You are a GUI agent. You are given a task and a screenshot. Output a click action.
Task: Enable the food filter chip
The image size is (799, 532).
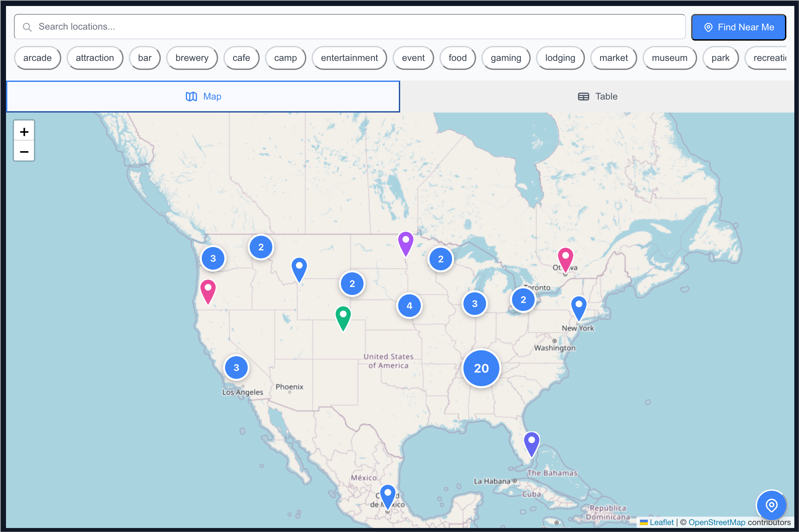[x=457, y=58]
